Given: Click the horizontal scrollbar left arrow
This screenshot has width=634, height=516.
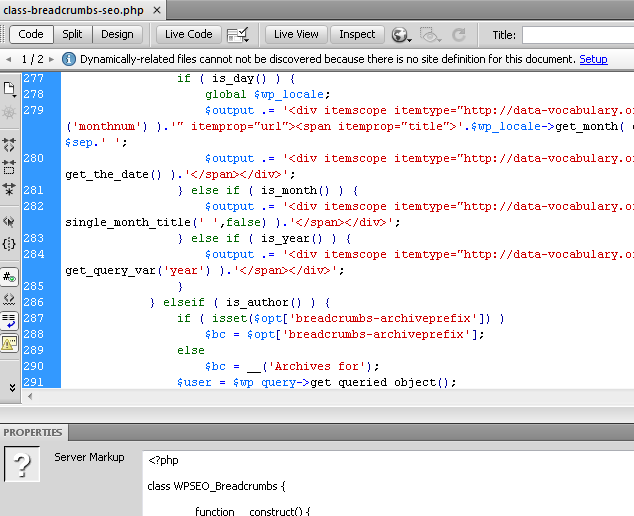Looking at the screenshot, I should (30, 397).
